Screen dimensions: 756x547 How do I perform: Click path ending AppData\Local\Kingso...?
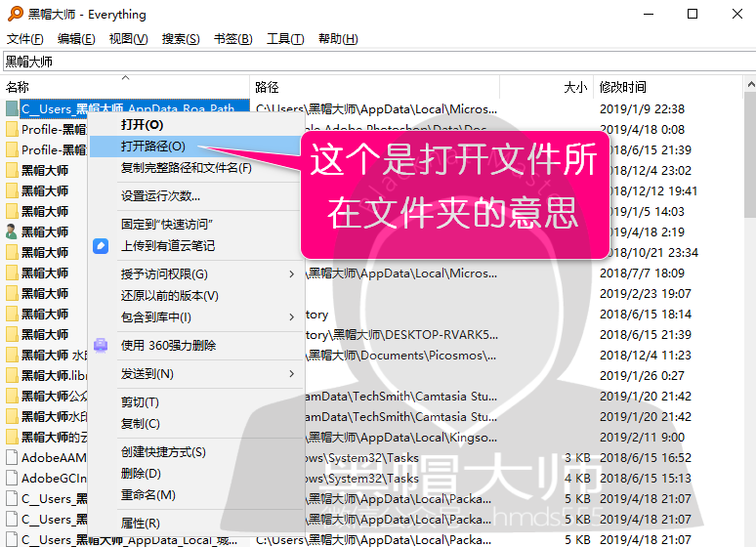(x=401, y=438)
